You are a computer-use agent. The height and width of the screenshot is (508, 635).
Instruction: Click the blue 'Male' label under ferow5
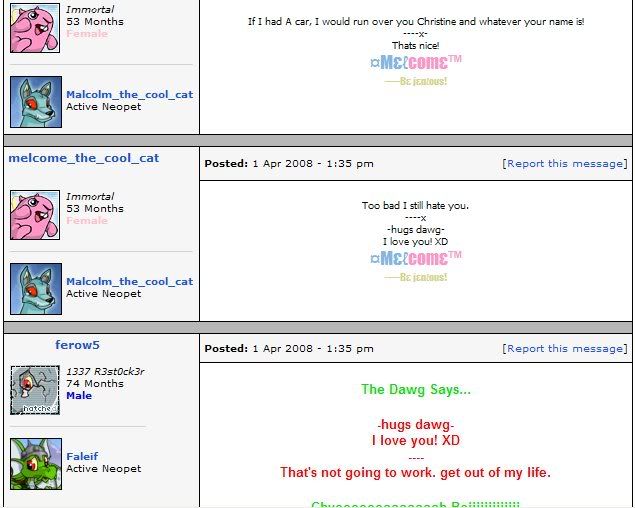(79, 396)
